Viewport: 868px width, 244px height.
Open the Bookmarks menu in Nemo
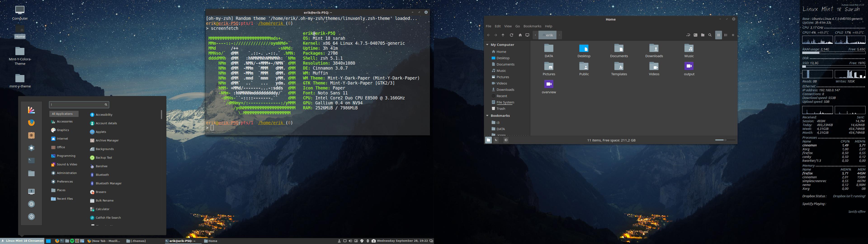pyautogui.click(x=532, y=26)
